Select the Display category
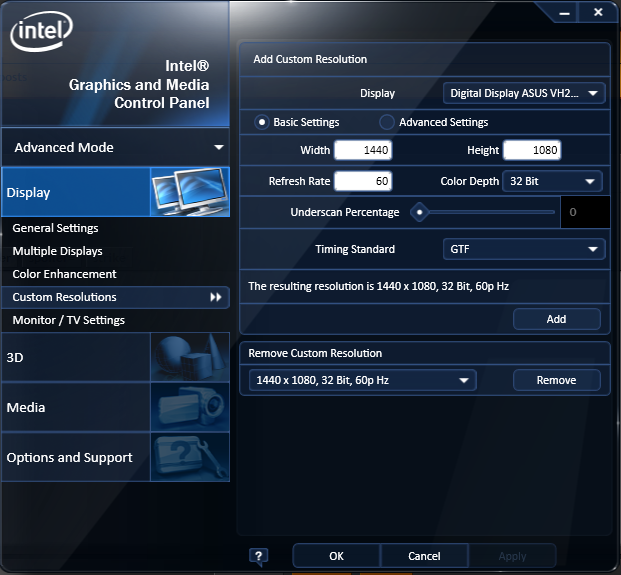 pos(116,192)
